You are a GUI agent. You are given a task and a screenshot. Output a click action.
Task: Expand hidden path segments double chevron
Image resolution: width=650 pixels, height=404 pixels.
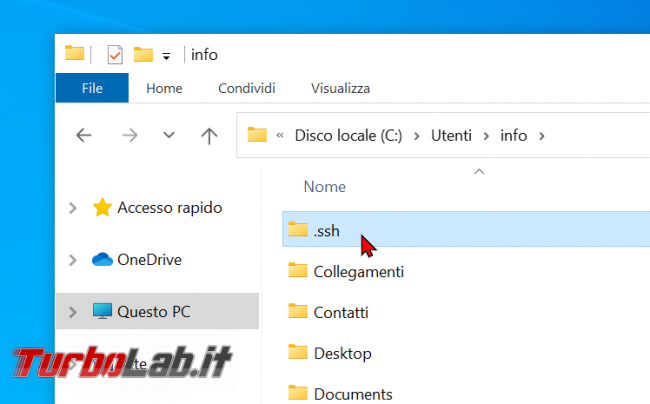click(x=280, y=135)
